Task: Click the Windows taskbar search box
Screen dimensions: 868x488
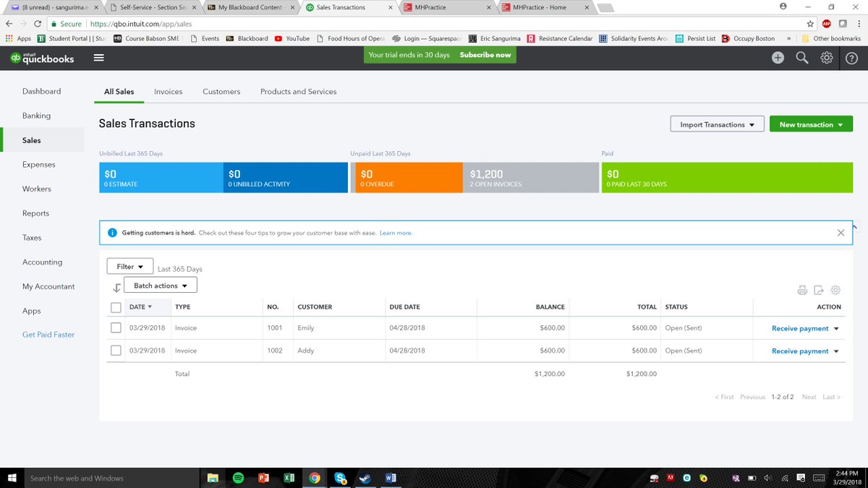Action: (113, 478)
